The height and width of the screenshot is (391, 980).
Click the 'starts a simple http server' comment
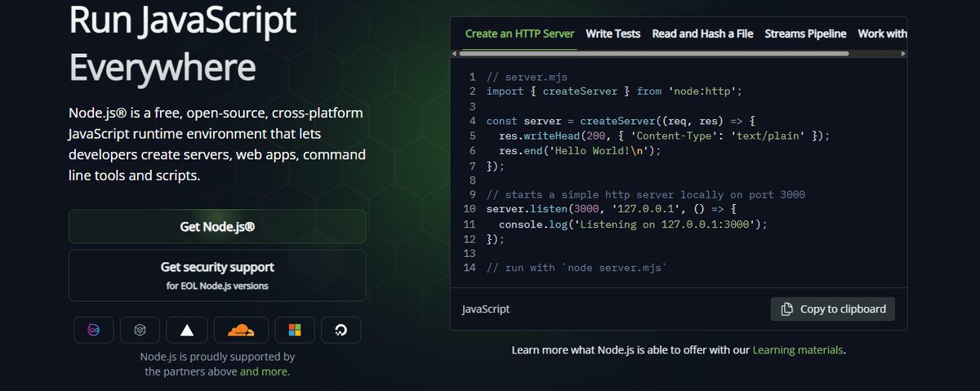pyautogui.click(x=646, y=194)
